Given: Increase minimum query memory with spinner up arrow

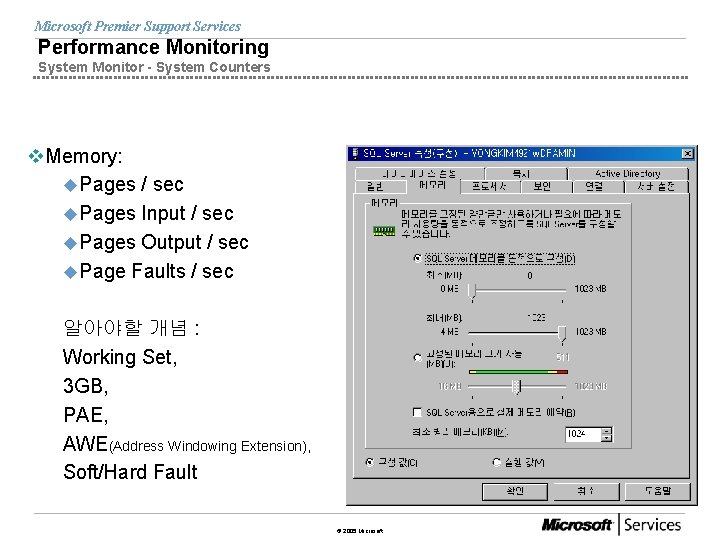Looking at the screenshot, I should point(607,431).
